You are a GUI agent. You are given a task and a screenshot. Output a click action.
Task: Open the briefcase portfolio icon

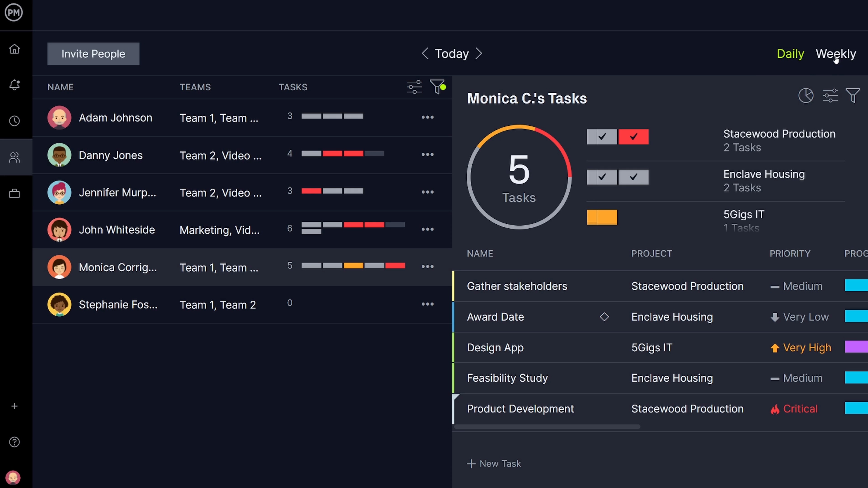point(14,193)
